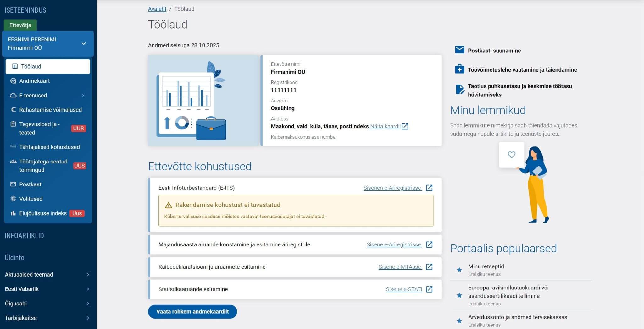Expand the Firmanimi OÜ account dropdown
Image resolution: width=644 pixels, height=329 pixels.
[x=84, y=44]
